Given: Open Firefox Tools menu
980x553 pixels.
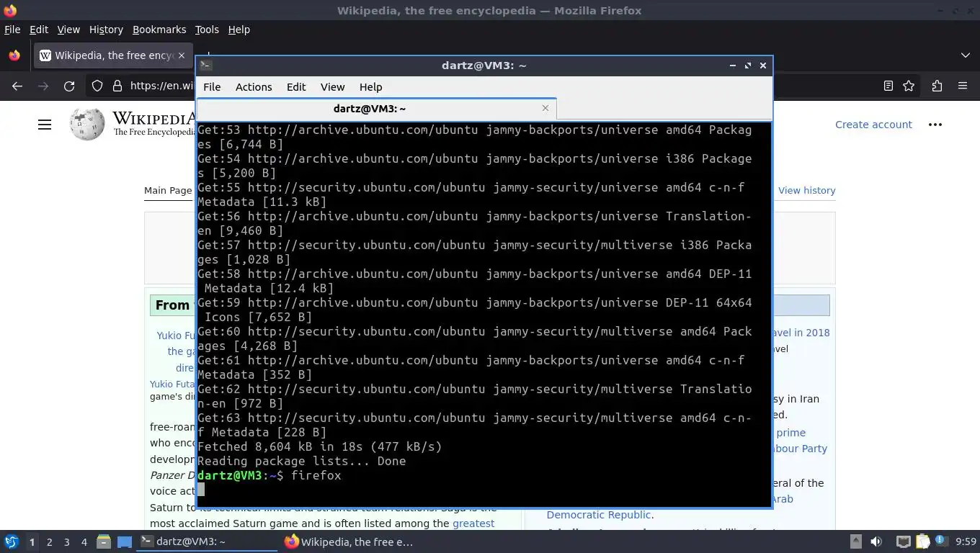Looking at the screenshot, I should click(207, 30).
